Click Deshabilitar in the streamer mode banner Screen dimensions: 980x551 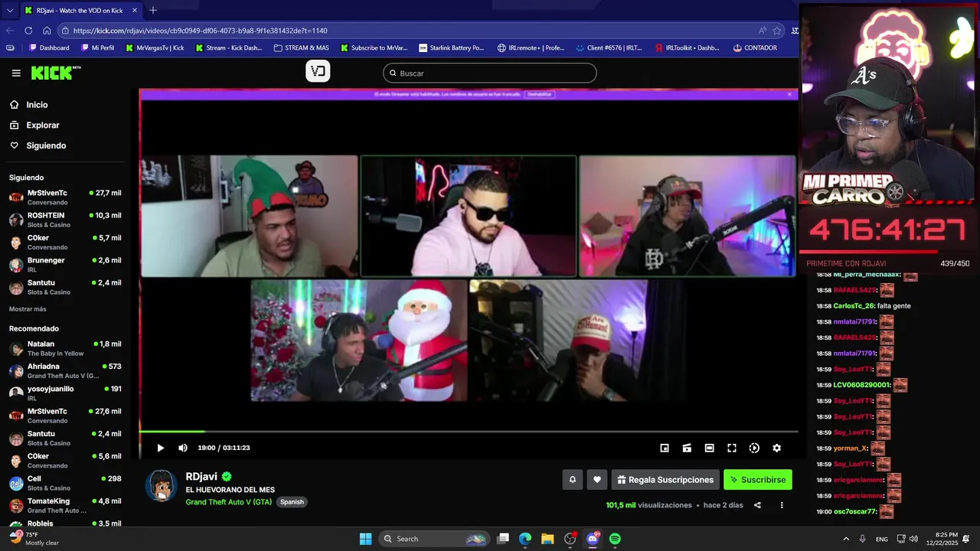(x=539, y=94)
